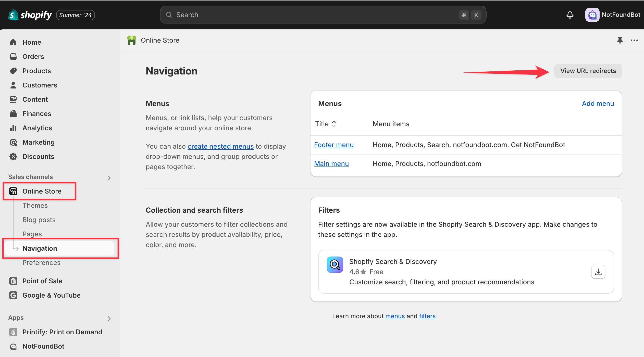
Task: Open Customers in sidebar
Action: [40, 85]
